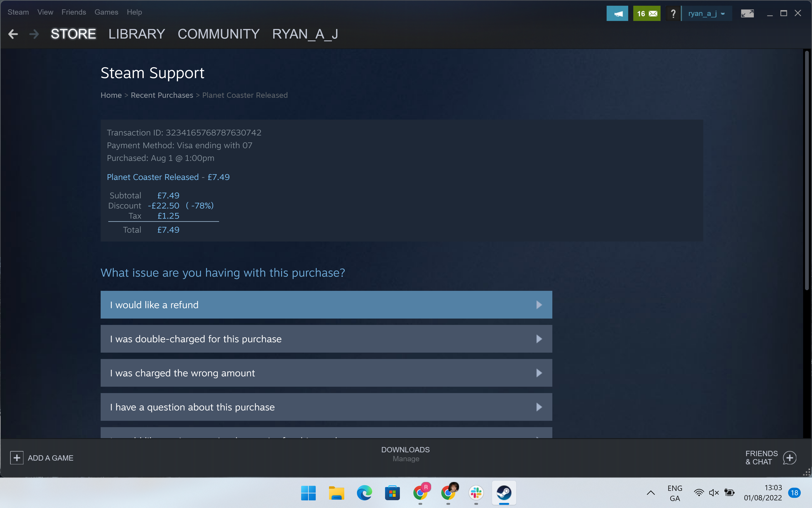
Task: Enter Big Picture mode icon
Action: pos(747,13)
